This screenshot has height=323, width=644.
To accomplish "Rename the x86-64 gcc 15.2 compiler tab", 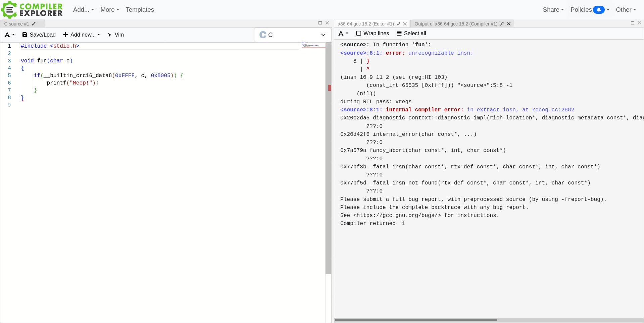I will pos(398,24).
